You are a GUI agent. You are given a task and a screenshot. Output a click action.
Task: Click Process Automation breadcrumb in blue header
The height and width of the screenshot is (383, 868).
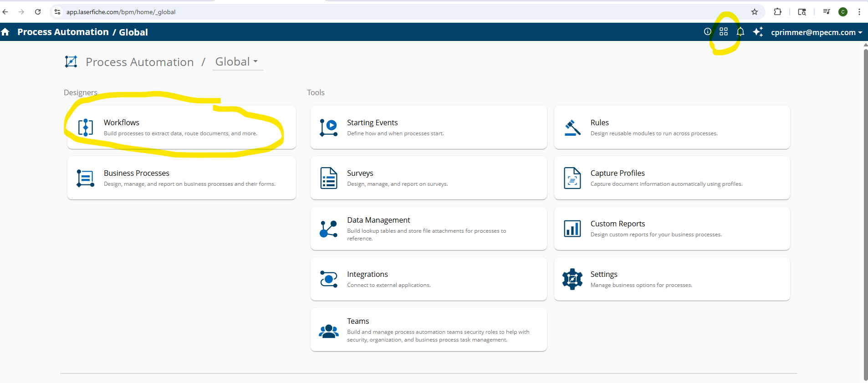63,32
